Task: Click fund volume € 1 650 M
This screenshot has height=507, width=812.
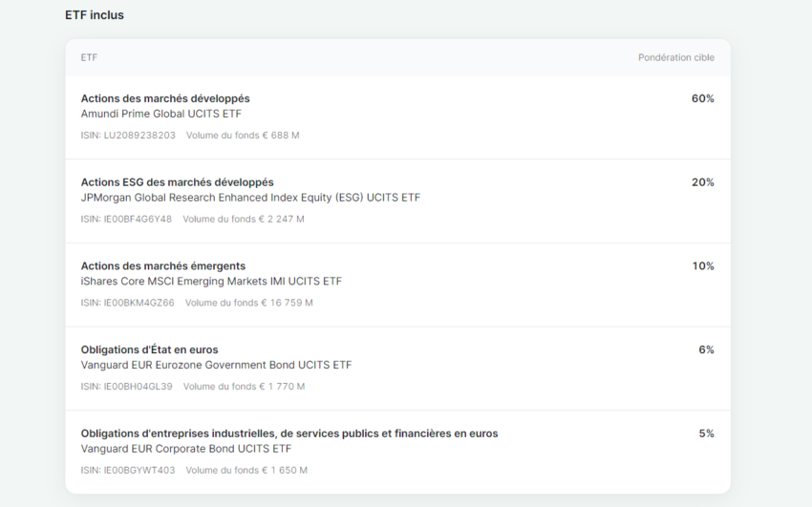Action: pos(246,471)
